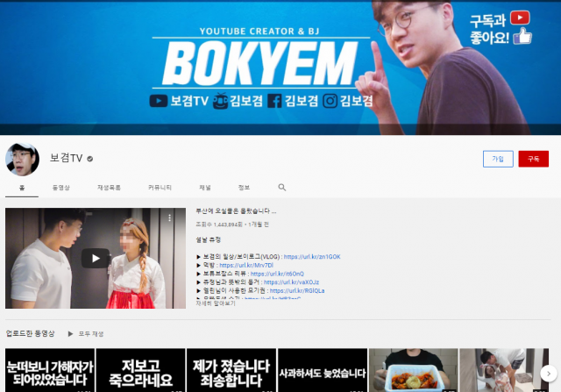Open the 보류브잡스 리뷰 link url.kr/it6OnQ
The width and height of the screenshot is (561, 392).
point(277,274)
